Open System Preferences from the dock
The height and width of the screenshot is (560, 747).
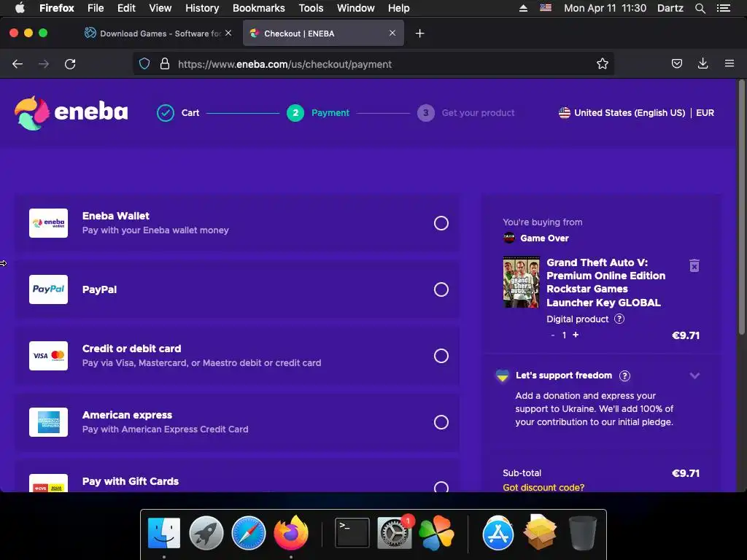click(x=395, y=533)
